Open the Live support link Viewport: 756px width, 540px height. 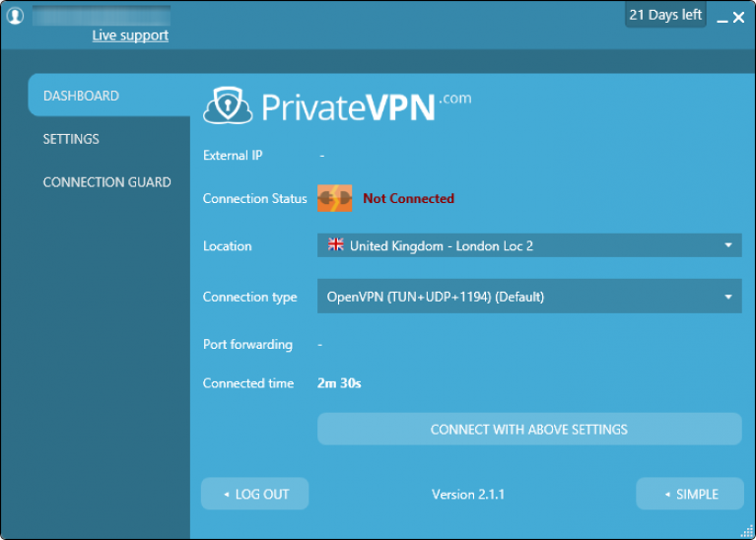point(130,35)
